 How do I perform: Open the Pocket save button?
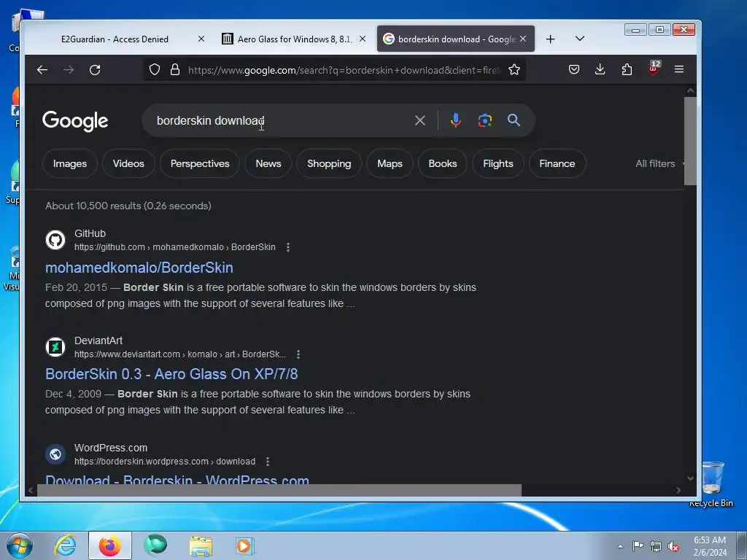574,69
